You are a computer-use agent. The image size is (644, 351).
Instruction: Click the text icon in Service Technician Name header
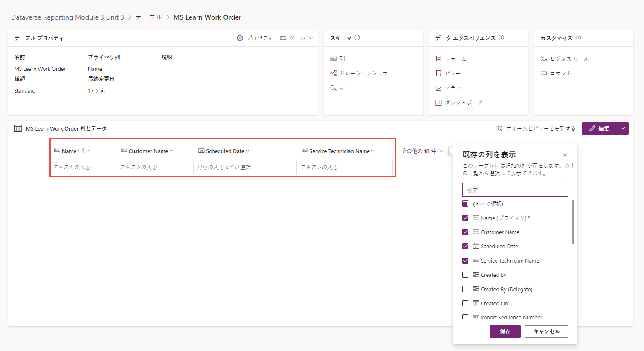pyautogui.click(x=305, y=150)
